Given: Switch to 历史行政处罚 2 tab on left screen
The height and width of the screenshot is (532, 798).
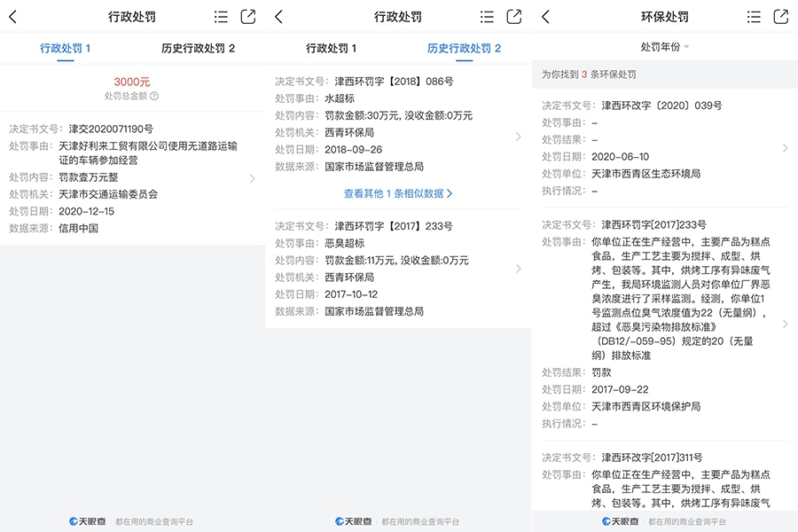Looking at the screenshot, I should coord(198,49).
